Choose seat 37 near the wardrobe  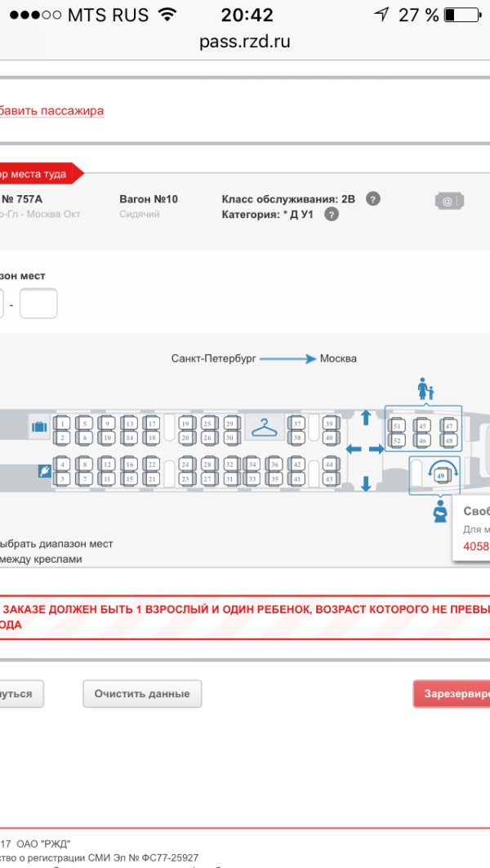click(298, 424)
